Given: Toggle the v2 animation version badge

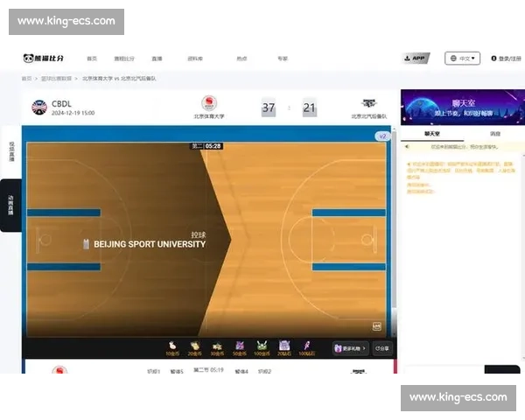Looking at the screenshot, I should pyautogui.click(x=381, y=136).
